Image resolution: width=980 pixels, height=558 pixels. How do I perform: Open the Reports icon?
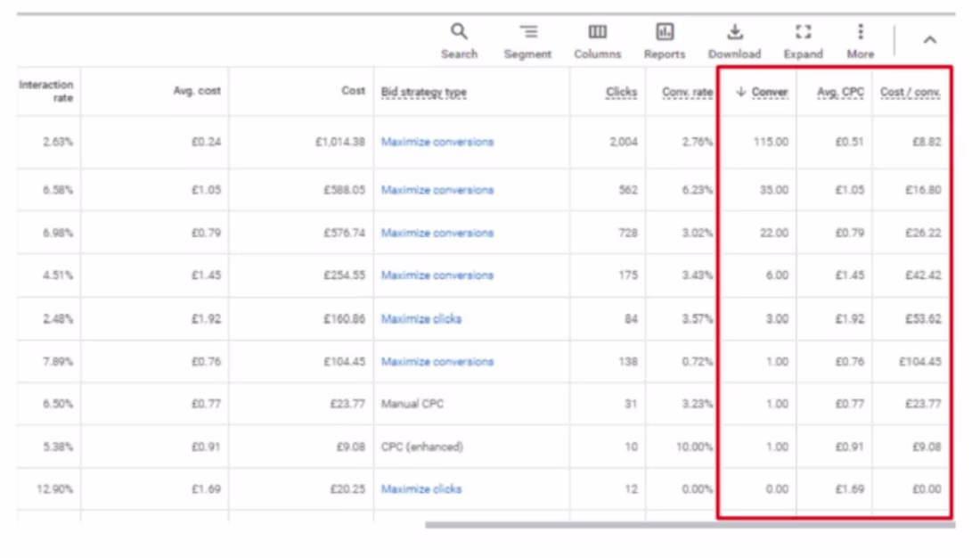tap(665, 31)
